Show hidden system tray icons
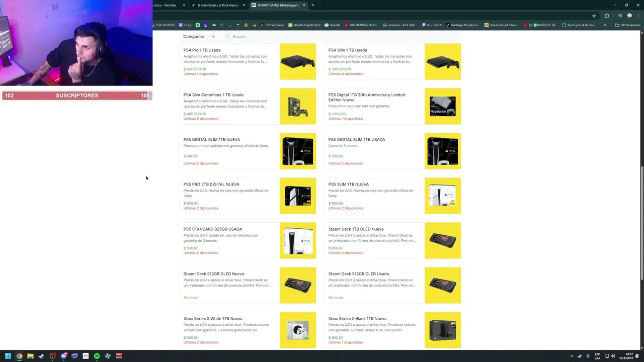The image size is (644, 362). click(x=572, y=356)
